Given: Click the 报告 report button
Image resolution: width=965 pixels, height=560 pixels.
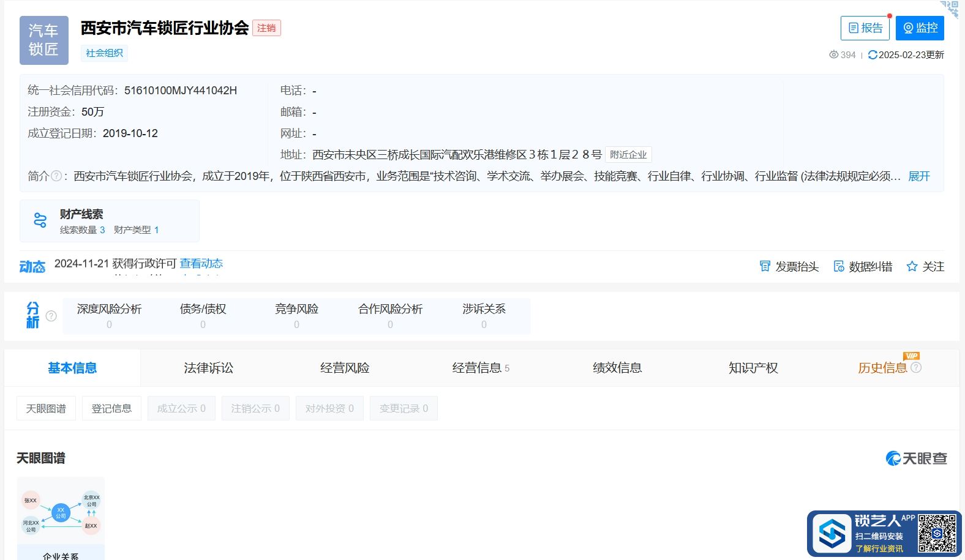Looking at the screenshot, I should click(865, 28).
